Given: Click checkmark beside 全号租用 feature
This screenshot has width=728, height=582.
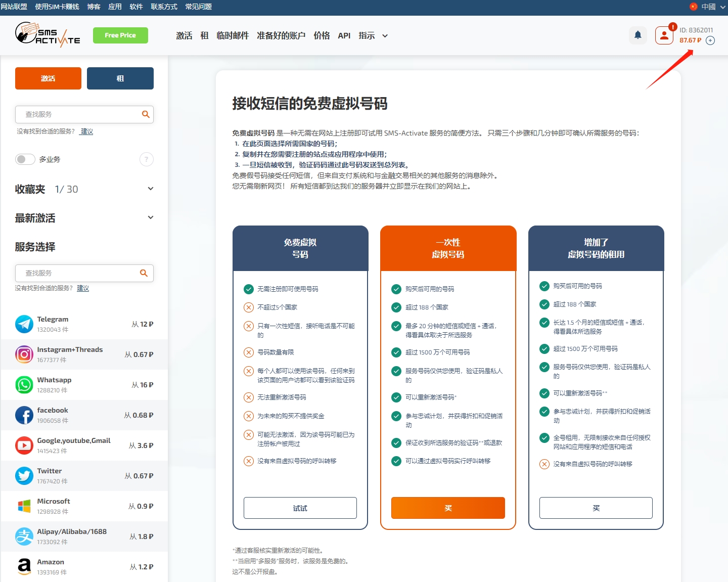Looking at the screenshot, I should [544, 438].
